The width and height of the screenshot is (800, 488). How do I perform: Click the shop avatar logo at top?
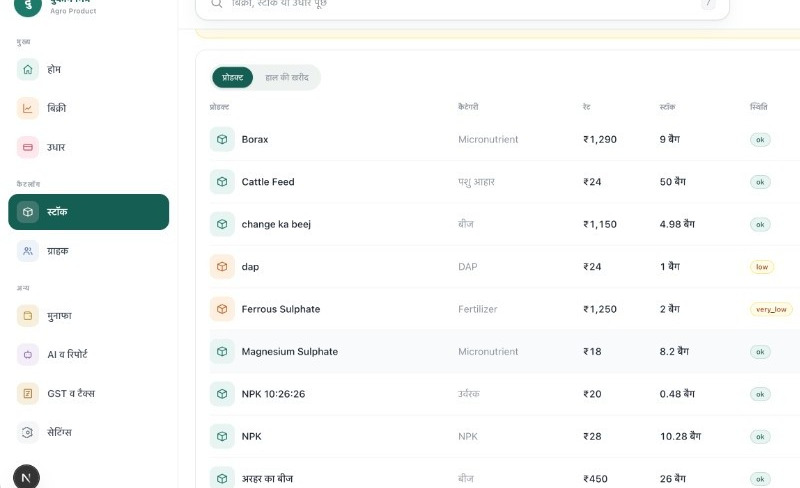coord(28,6)
